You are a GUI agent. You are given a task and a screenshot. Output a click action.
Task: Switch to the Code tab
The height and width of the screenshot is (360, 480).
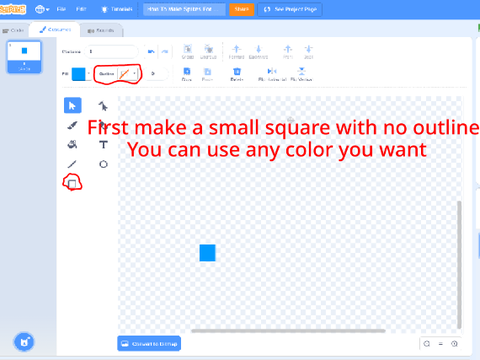point(13,30)
